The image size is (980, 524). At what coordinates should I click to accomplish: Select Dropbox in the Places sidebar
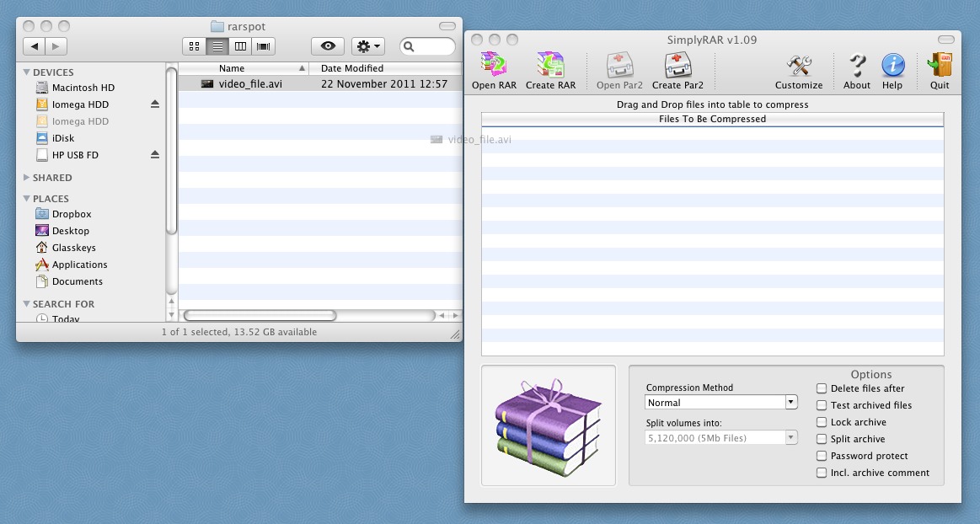pos(71,214)
